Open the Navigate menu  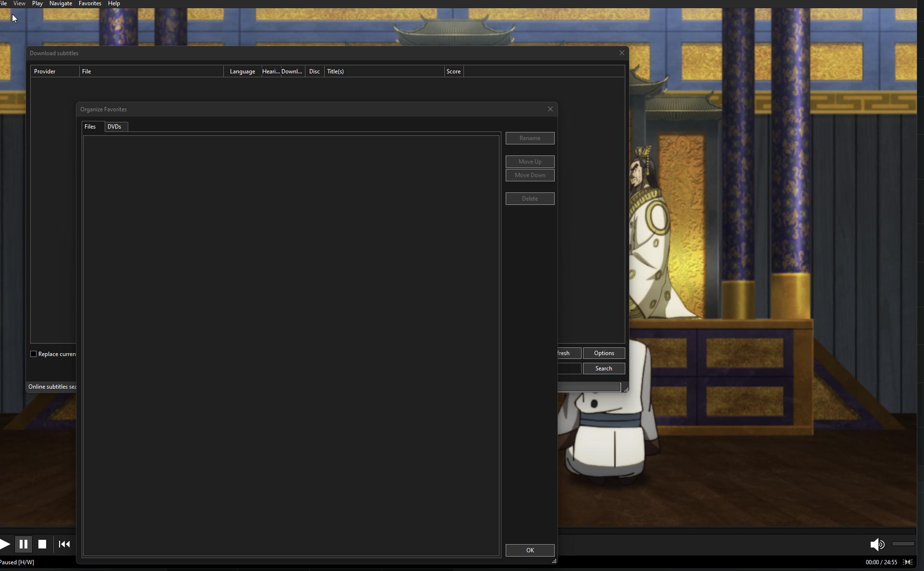point(61,3)
